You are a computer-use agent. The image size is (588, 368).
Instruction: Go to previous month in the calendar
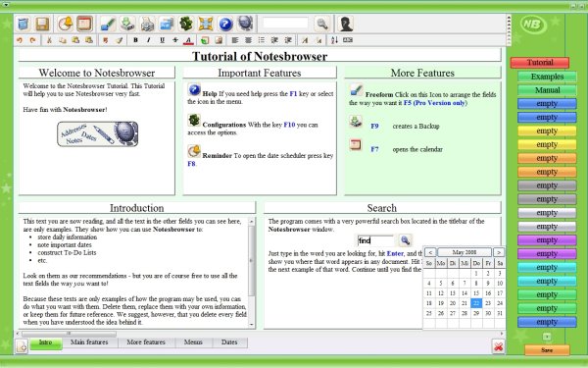[x=430, y=252]
